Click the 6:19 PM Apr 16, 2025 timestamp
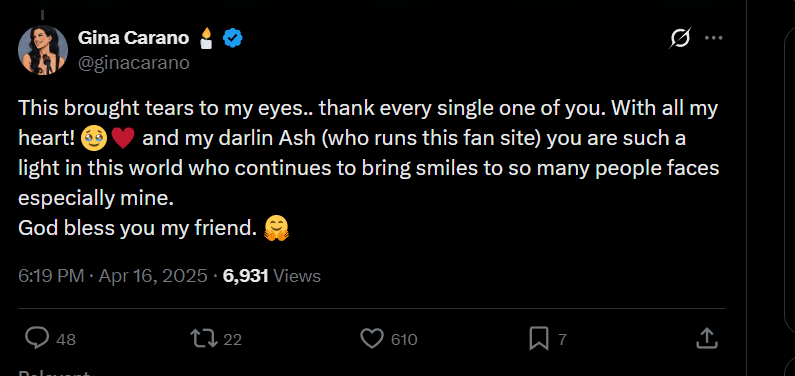This screenshot has height=376, width=795. pos(113,276)
